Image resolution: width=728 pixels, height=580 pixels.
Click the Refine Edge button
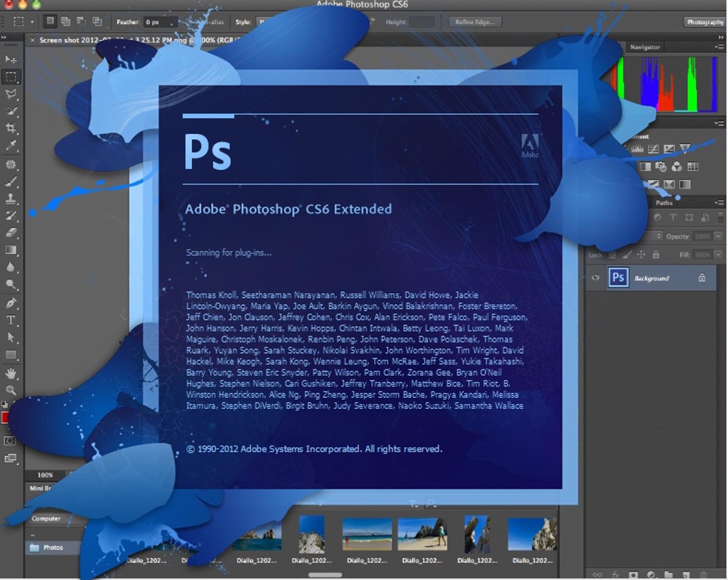point(474,22)
